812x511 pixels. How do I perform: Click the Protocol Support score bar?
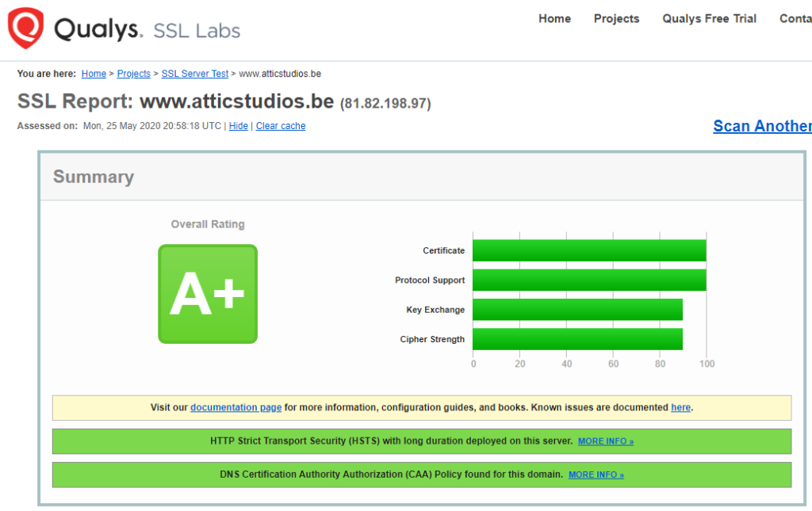589,280
